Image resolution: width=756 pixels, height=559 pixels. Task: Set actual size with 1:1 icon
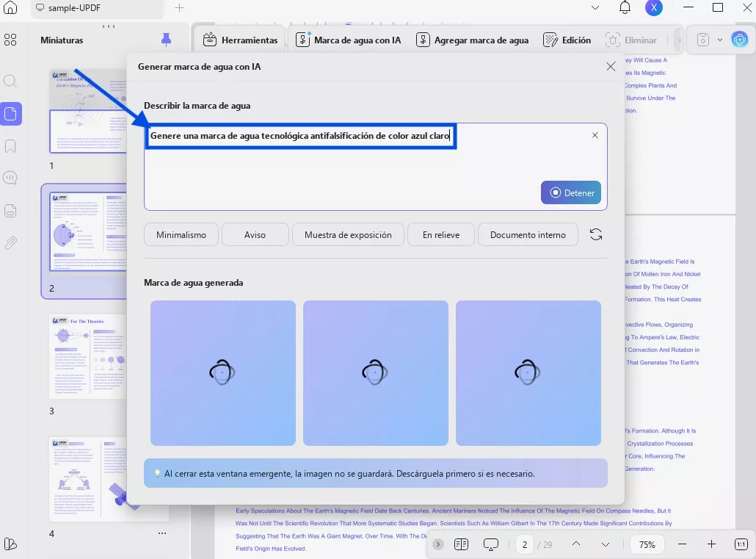741,544
